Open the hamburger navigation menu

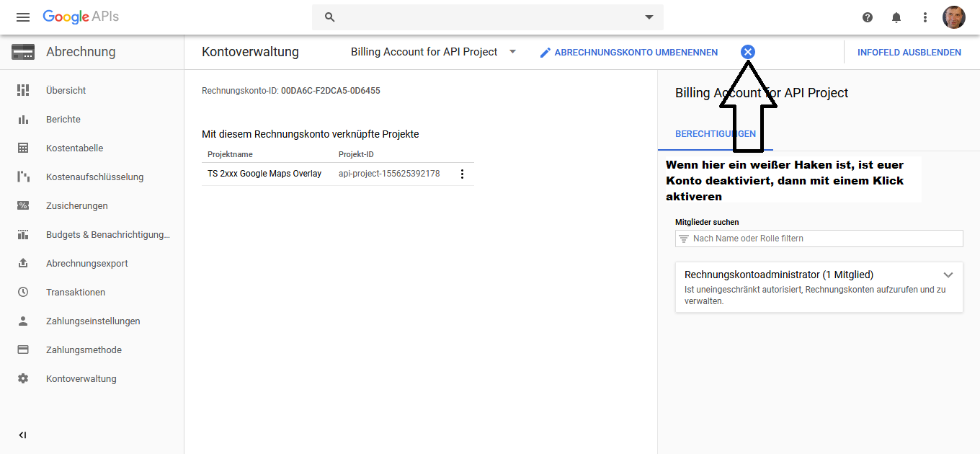(23, 17)
